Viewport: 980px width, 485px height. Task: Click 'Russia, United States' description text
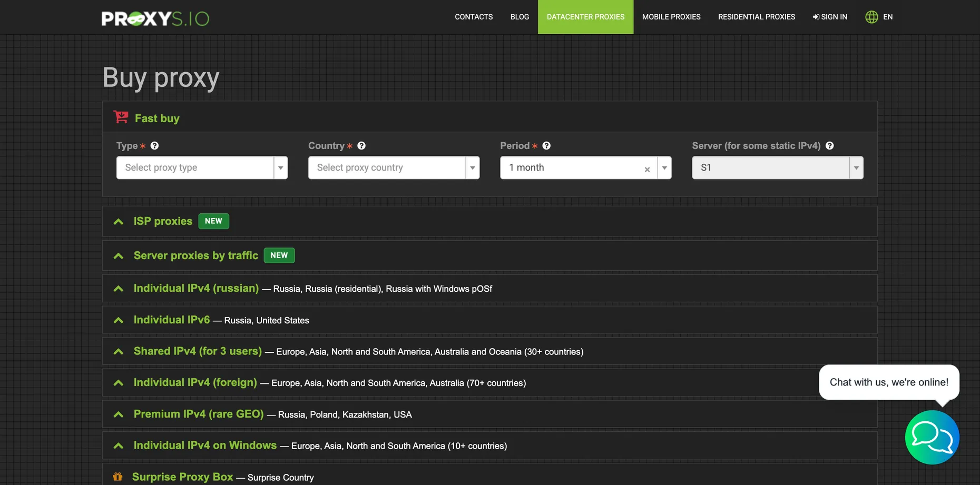click(267, 320)
